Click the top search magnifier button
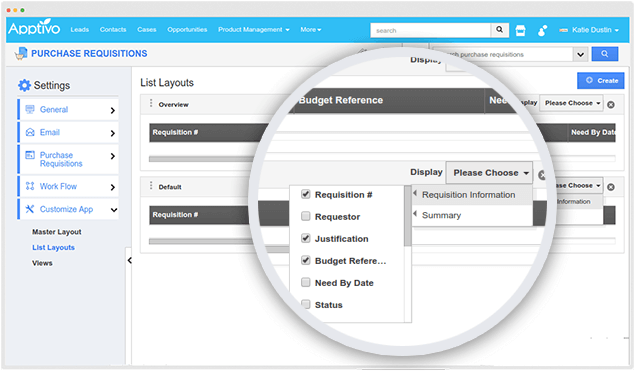The image size is (635, 371). pyautogui.click(x=500, y=30)
